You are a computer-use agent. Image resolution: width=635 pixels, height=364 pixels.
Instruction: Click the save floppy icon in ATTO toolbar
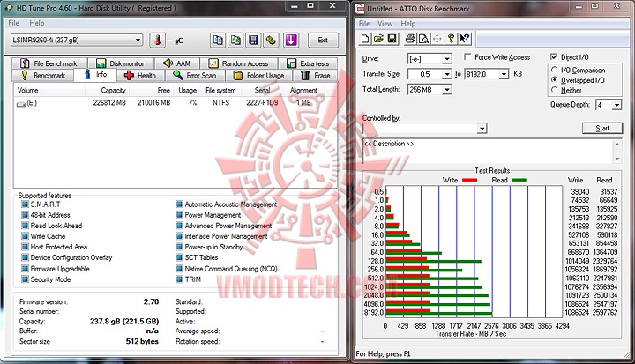pyautogui.click(x=392, y=39)
